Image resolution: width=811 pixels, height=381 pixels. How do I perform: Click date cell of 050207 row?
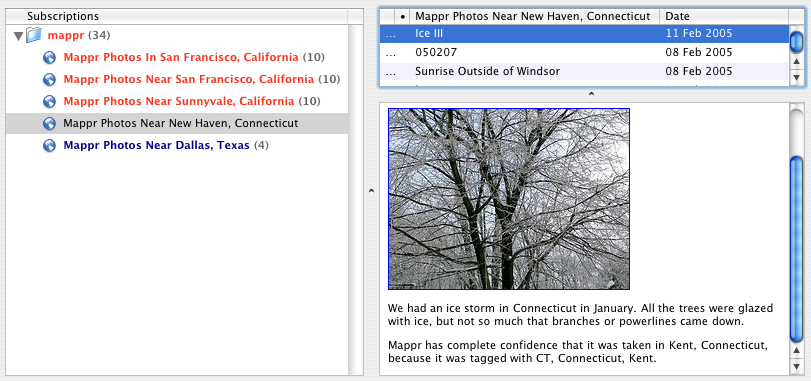pyautogui.click(x=699, y=52)
